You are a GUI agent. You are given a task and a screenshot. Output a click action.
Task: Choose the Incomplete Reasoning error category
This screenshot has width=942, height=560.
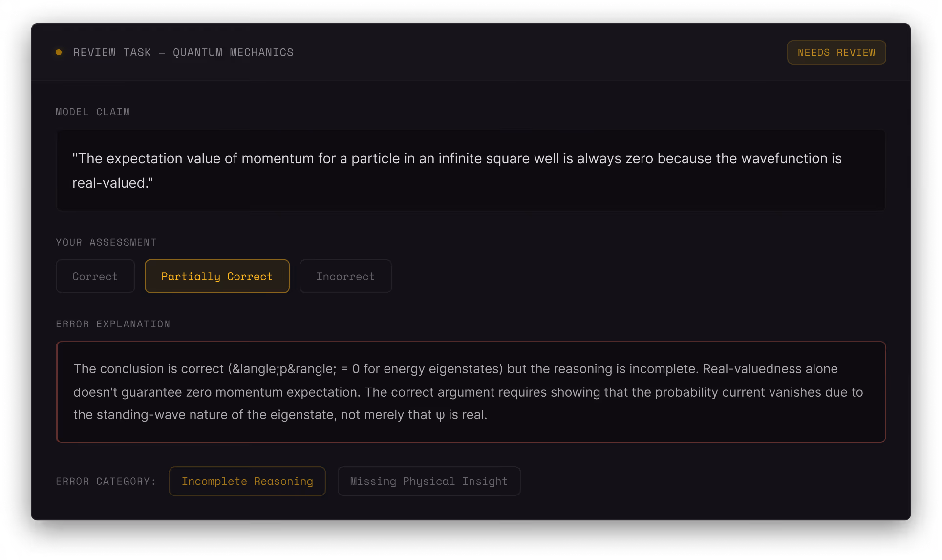[247, 481]
